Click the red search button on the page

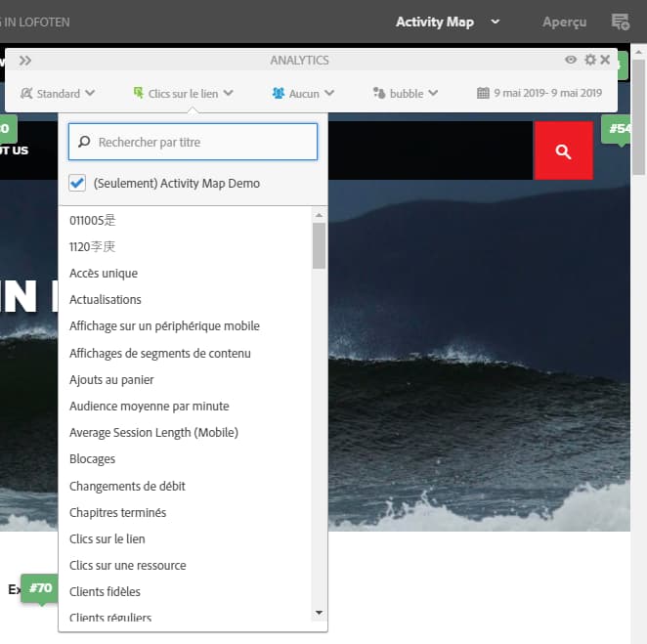[564, 150]
